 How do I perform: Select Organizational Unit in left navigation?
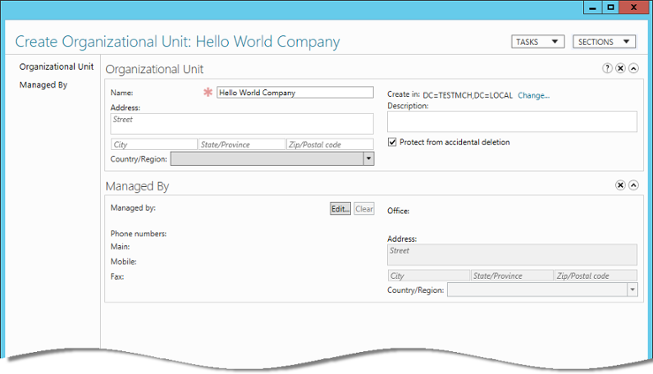point(56,67)
